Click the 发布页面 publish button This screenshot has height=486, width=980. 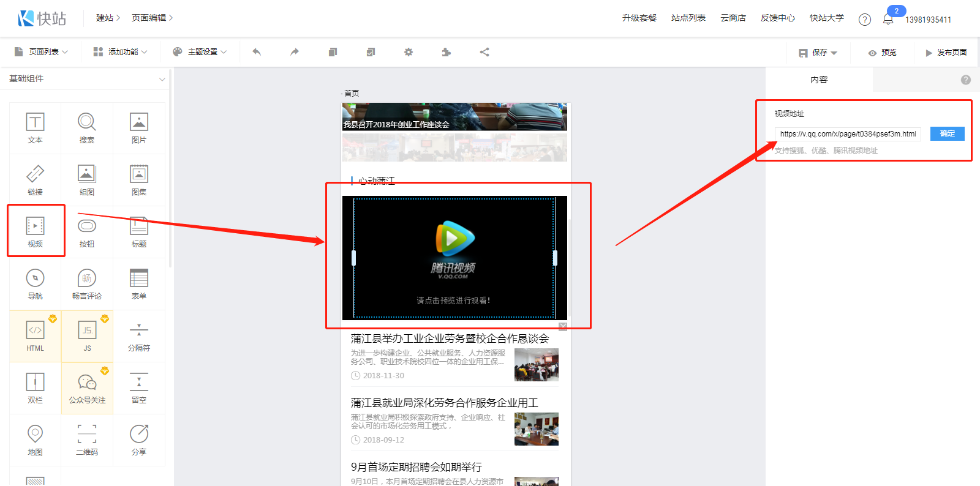tap(946, 53)
